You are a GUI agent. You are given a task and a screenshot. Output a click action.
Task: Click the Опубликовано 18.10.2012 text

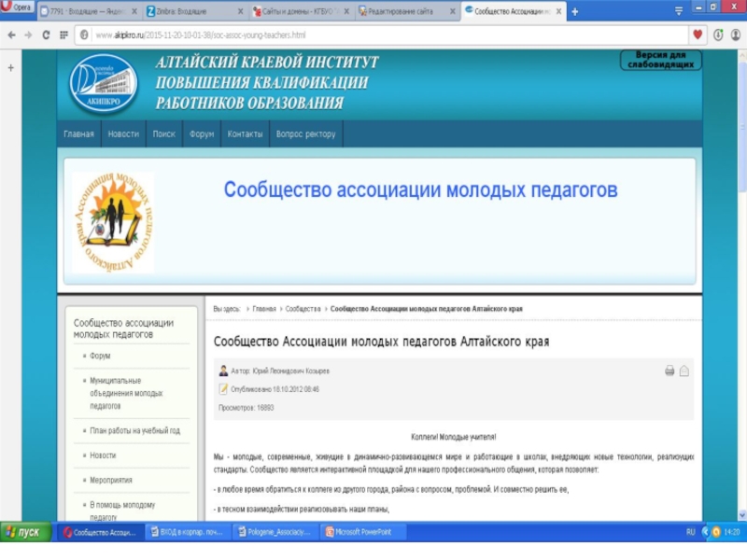[275, 389]
